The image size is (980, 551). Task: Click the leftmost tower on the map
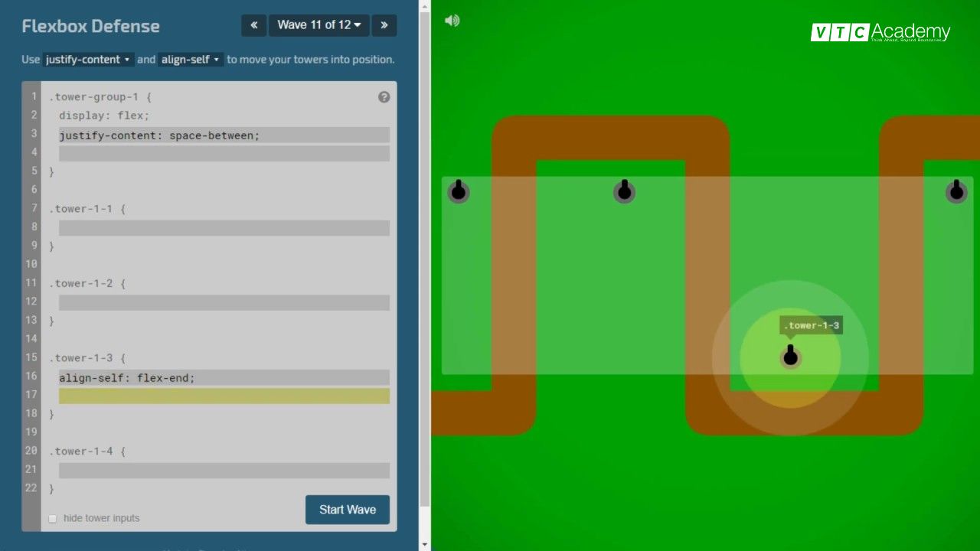pos(458,192)
